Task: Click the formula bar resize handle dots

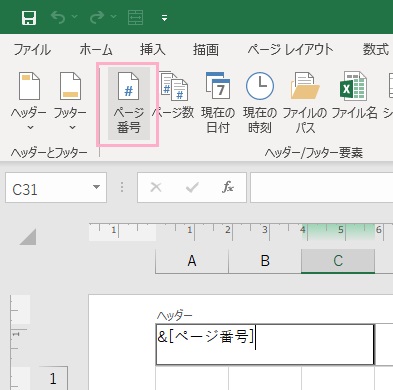Action: pos(122,187)
